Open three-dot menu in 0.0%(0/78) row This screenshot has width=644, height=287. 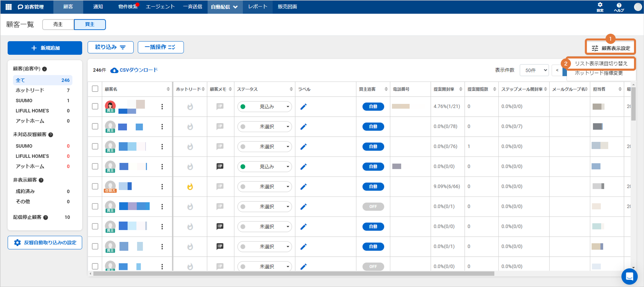pyautogui.click(x=162, y=127)
